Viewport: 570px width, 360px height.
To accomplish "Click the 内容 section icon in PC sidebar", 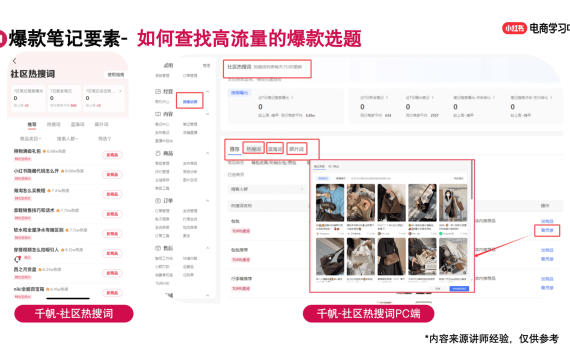I will pyautogui.click(x=158, y=114).
